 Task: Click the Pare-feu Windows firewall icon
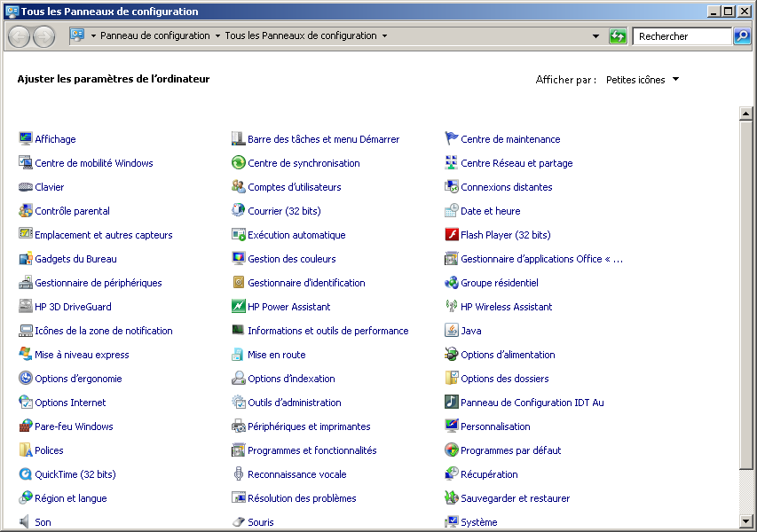pyautogui.click(x=25, y=426)
